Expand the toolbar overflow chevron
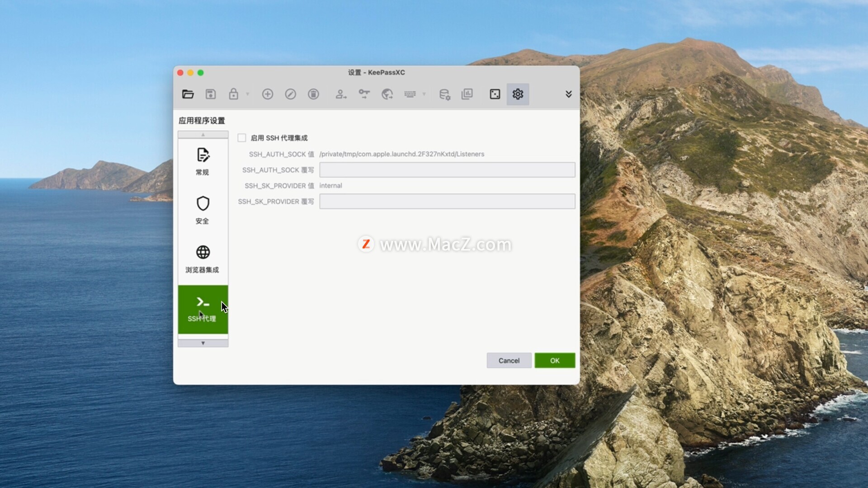The height and width of the screenshot is (488, 868). coord(568,94)
